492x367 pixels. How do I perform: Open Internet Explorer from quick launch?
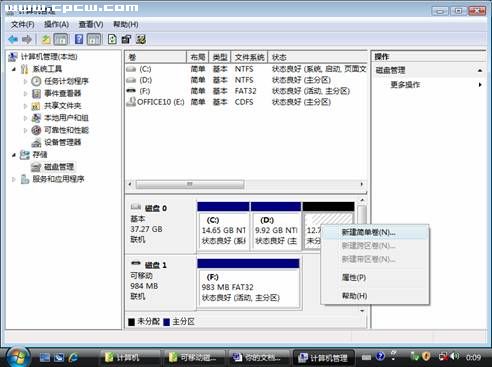(x=73, y=358)
